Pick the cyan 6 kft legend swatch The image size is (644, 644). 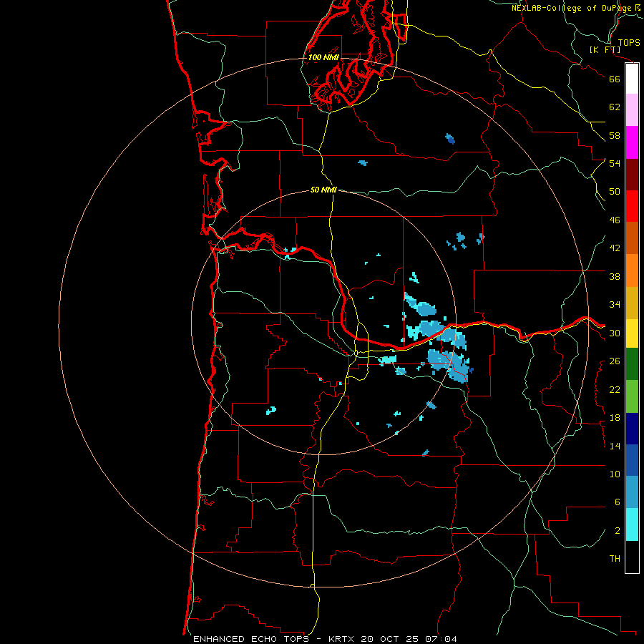coord(632,525)
